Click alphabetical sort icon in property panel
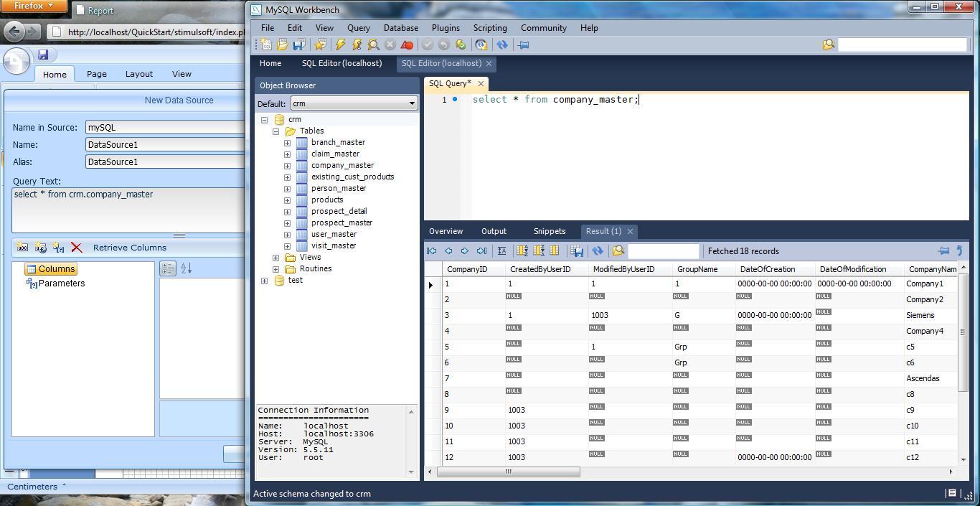 tap(187, 268)
